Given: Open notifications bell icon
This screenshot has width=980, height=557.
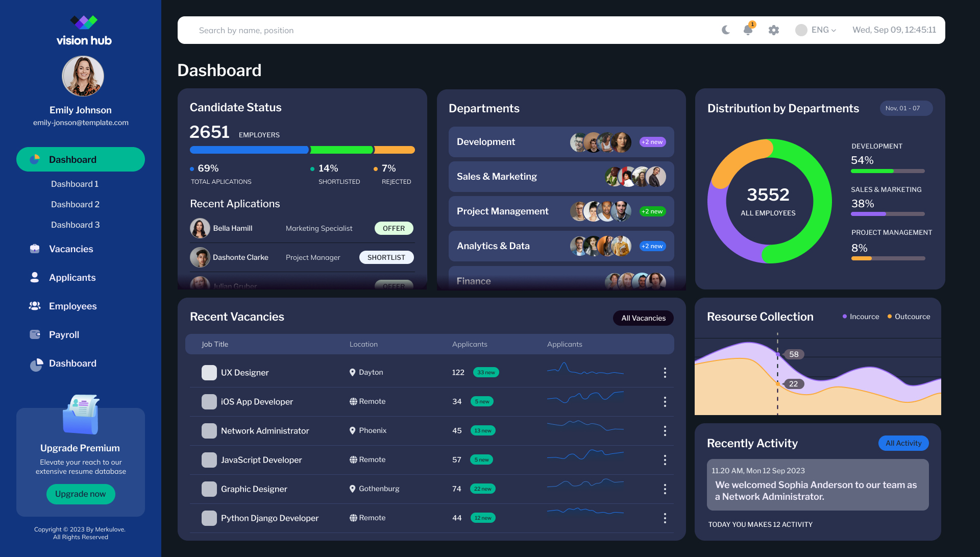Looking at the screenshot, I should click(748, 30).
